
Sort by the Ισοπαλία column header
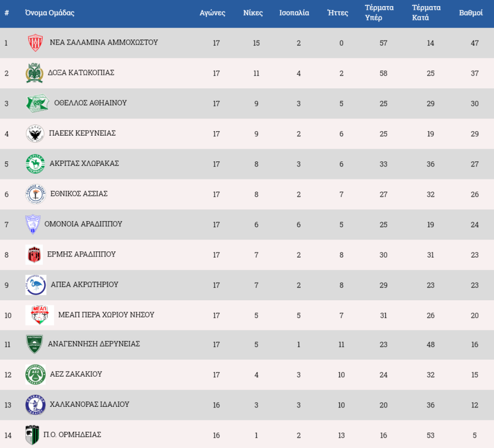pos(294,13)
